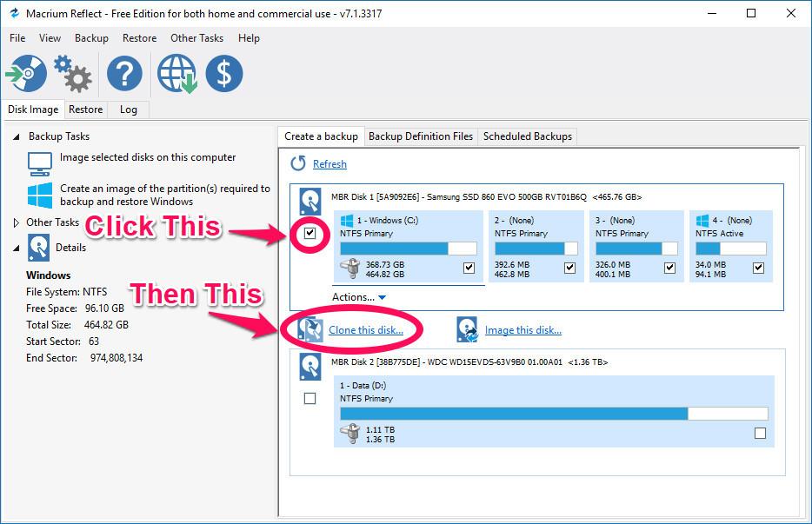Uncheck partition 2 (None) checkbox
The image size is (812, 524).
coord(570,268)
